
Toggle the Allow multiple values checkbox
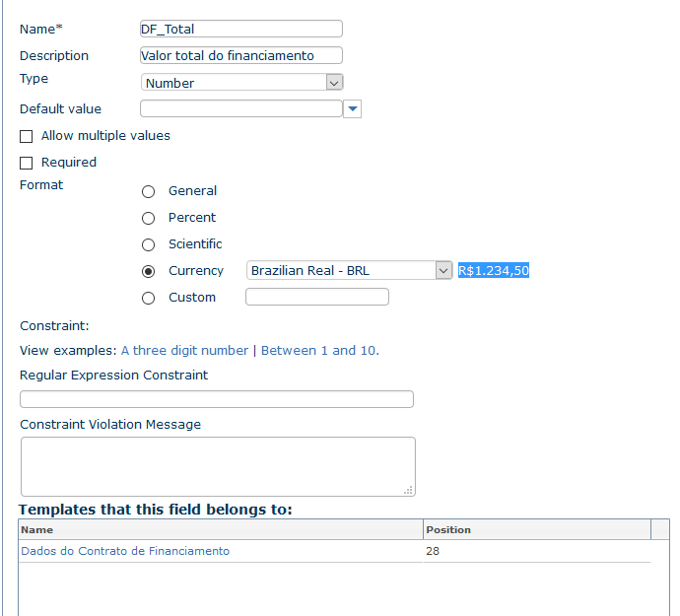[27, 136]
